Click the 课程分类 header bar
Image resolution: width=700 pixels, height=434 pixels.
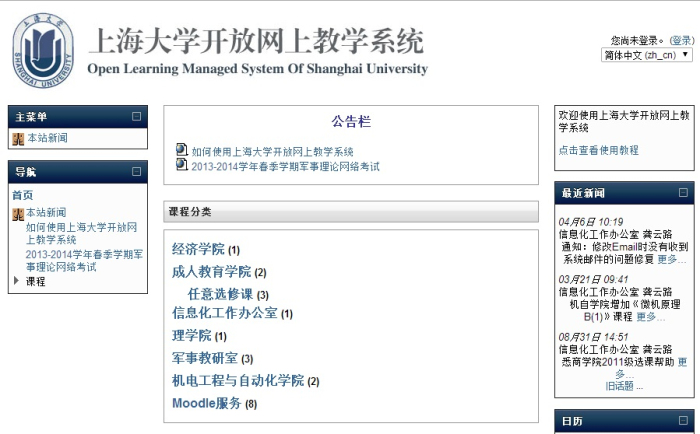pos(351,212)
